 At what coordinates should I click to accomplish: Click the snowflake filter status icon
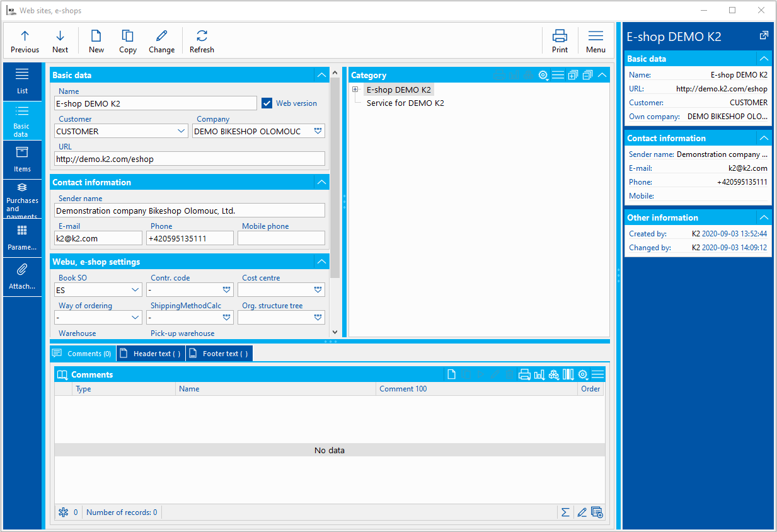pos(63,512)
